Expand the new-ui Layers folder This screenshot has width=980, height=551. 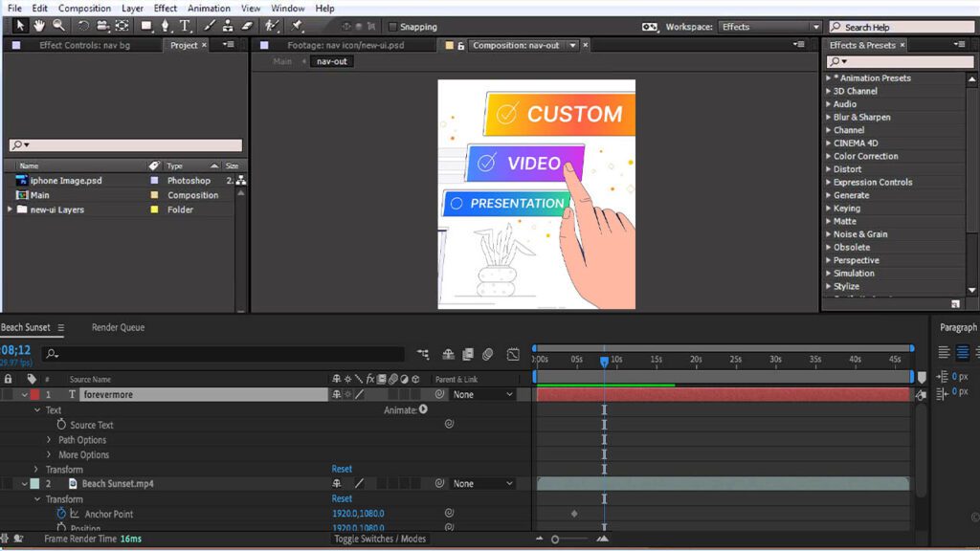click(10, 209)
